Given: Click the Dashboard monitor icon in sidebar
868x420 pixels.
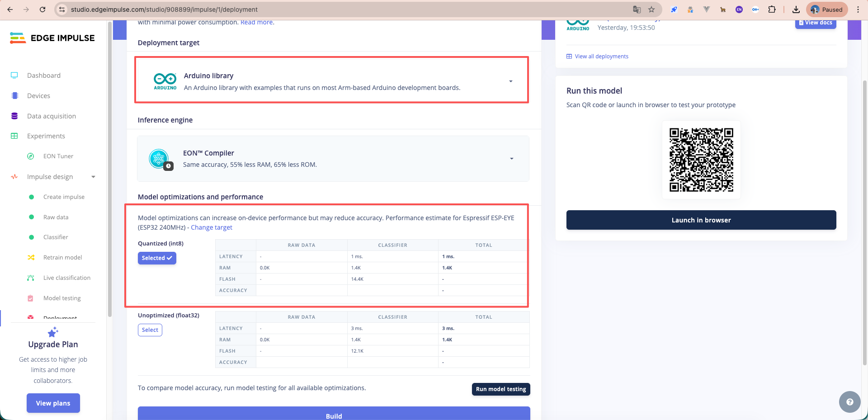Looking at the screenshot, I should click(x=14, y=76).
